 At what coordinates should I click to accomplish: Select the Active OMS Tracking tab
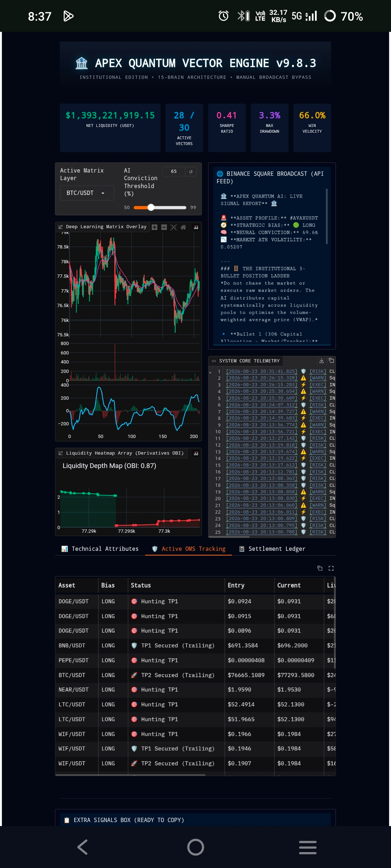click(x=189, y=549)
